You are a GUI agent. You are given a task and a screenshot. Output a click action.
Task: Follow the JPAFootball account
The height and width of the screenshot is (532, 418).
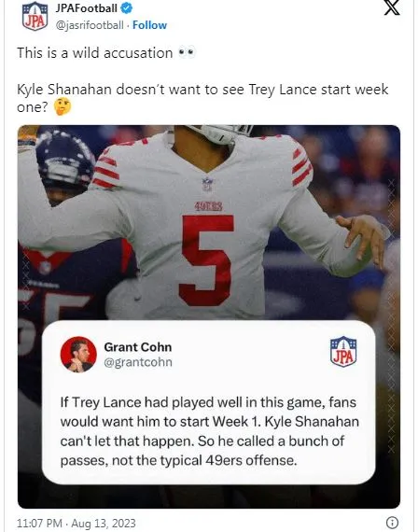149,25
